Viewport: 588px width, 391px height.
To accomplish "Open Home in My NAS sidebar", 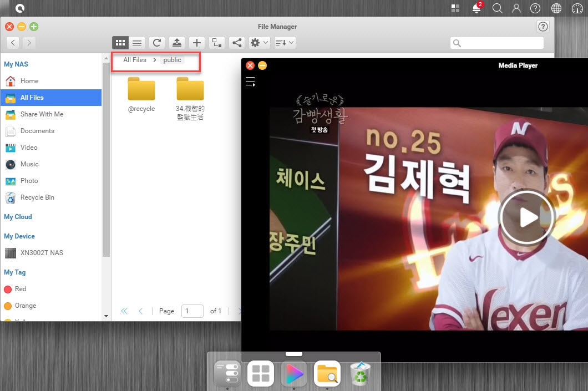I will coord(51,81).
